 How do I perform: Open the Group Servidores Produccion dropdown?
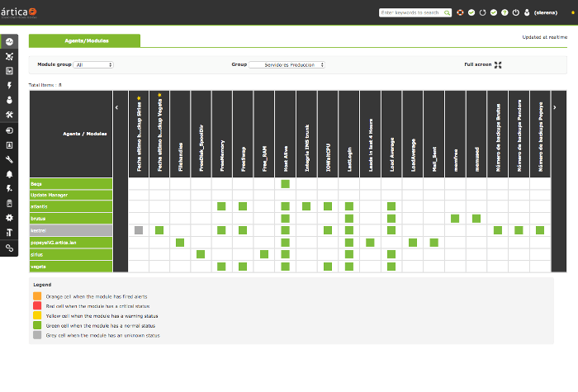click(287, 64)
